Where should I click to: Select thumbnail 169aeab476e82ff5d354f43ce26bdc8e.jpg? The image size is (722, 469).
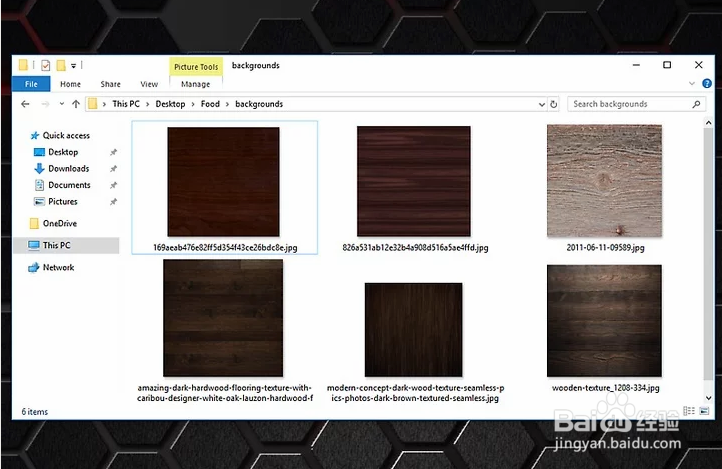pyautogui.click(x=223, y=182)
